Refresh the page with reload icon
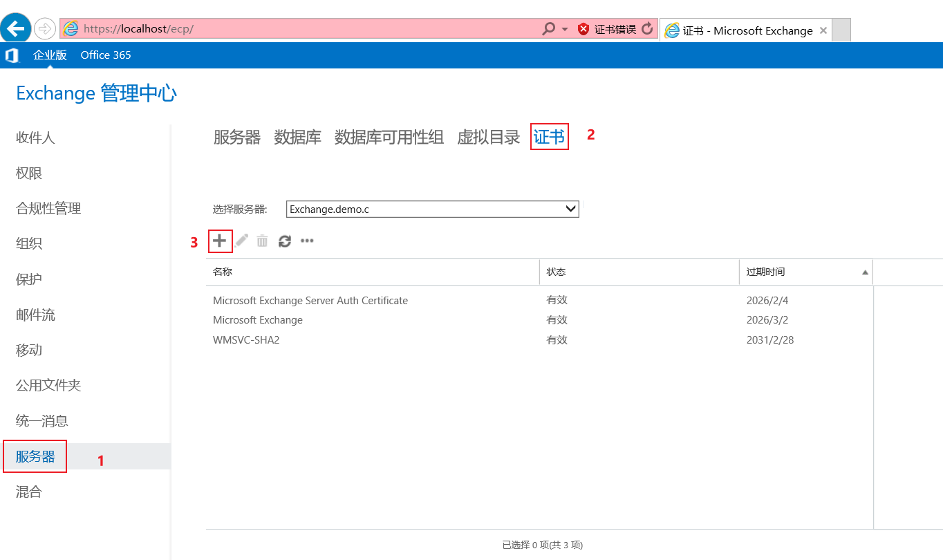Viewport: 943px width, 560px height. coord(647,29)
